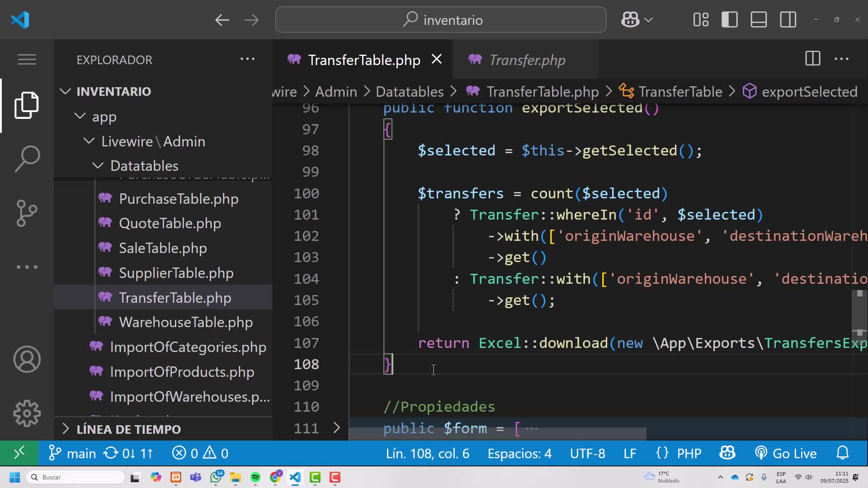Go to line via Lín. 108, col. 6
The width and height of the screenshot is (868, 488).
(x=428, y=453)
